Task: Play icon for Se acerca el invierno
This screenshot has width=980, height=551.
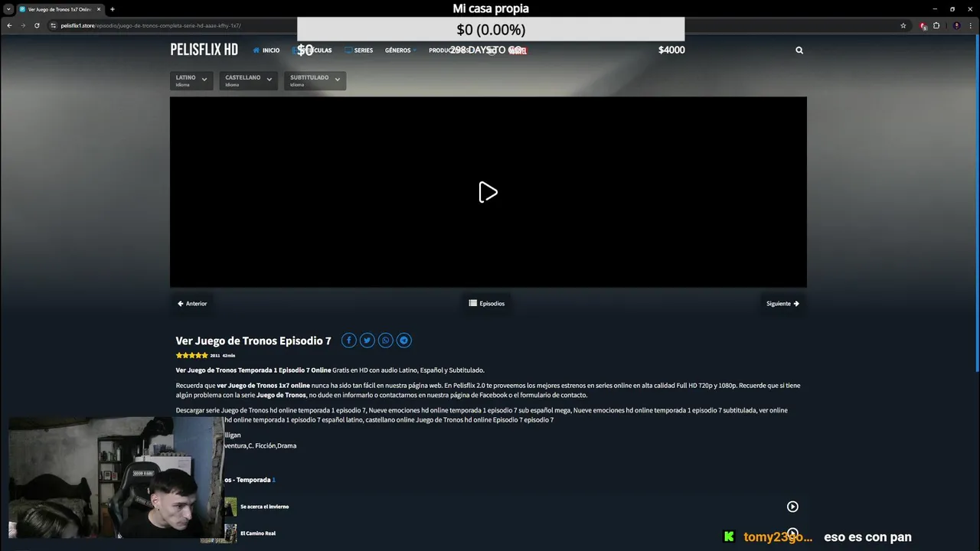Action: (792, 507)
